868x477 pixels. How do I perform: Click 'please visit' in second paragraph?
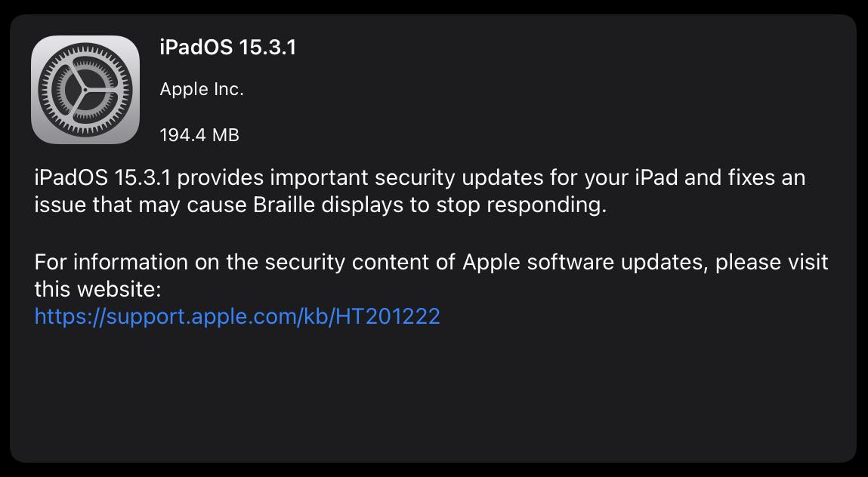[771, 263]
